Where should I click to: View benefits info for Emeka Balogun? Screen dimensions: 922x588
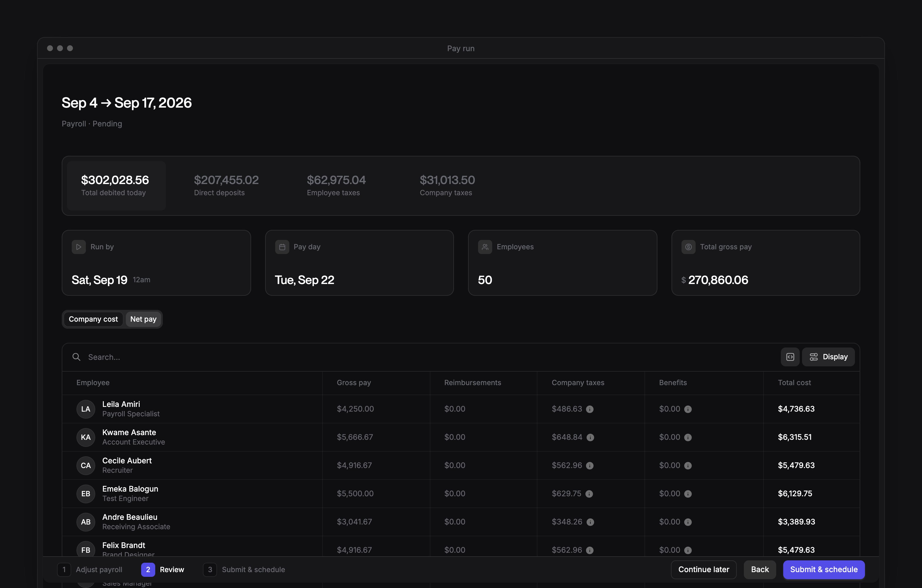coord(688,494)
